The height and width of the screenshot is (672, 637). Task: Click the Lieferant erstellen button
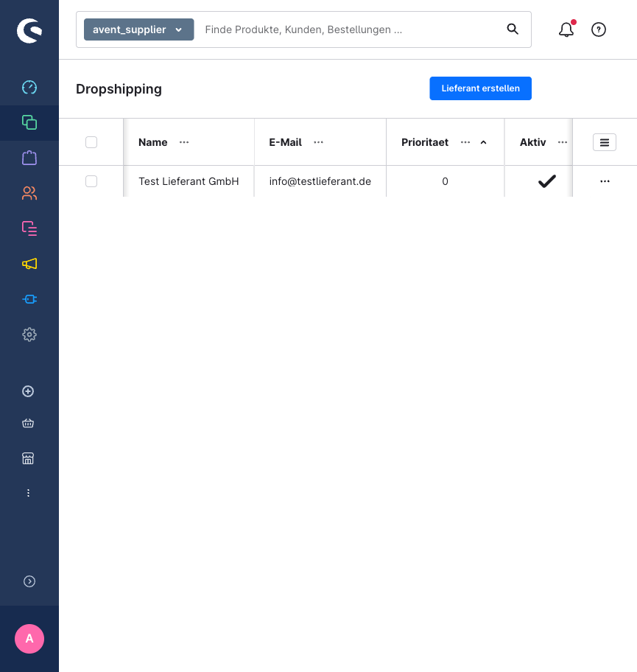480,88
